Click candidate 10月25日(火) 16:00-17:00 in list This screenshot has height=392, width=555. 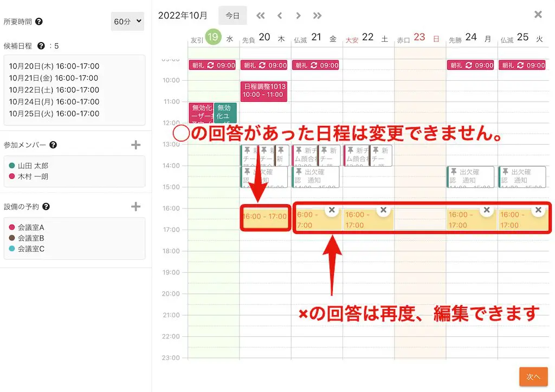click(x=54, y=114)
